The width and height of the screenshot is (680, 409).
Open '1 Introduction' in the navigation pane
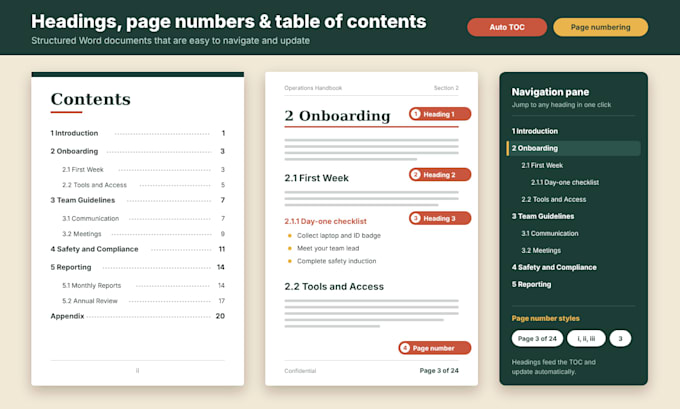(x=535, y=131)
